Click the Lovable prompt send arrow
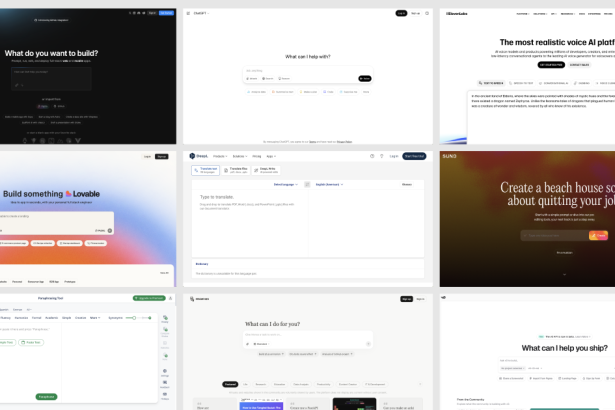 (x=110, y=231)
